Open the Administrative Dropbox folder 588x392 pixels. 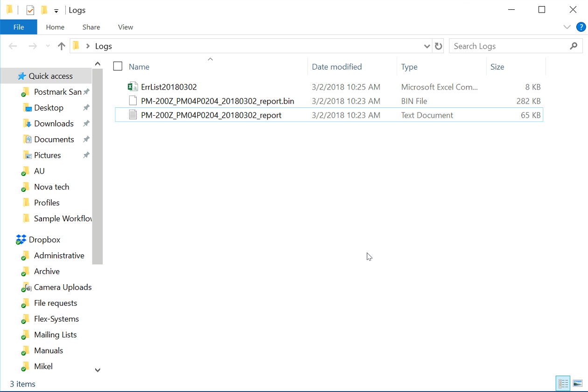point(59,256)
